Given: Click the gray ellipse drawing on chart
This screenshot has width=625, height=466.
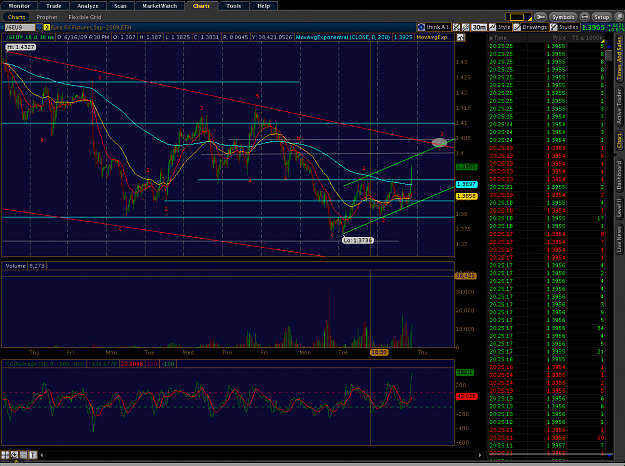Looking at the screenshot, I should tap(439, 142).
